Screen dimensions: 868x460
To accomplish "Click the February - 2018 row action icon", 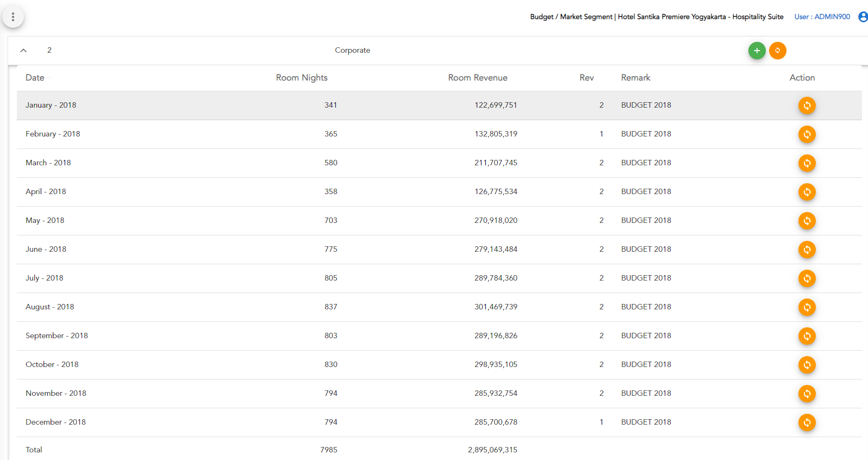I will 807,134.
